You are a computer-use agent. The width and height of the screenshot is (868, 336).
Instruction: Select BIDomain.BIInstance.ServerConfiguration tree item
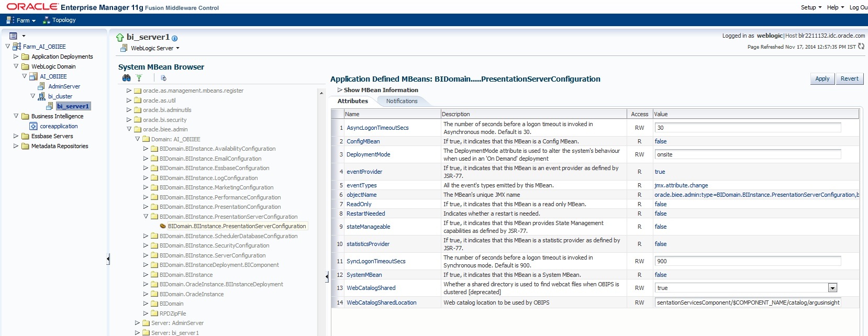pyautogui.click(x=213, y=255)
